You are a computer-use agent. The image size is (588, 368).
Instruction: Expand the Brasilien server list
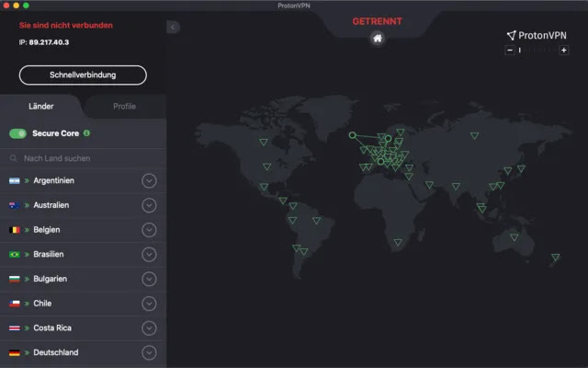coord(149,255)
